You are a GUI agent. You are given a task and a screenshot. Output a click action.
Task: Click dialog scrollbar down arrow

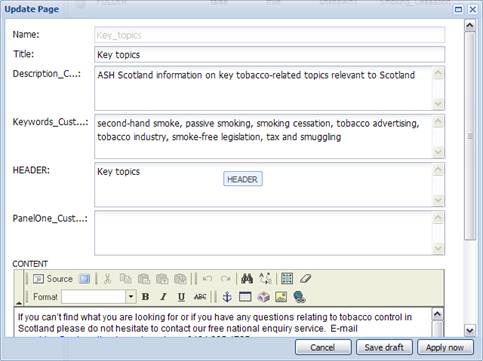470,331
